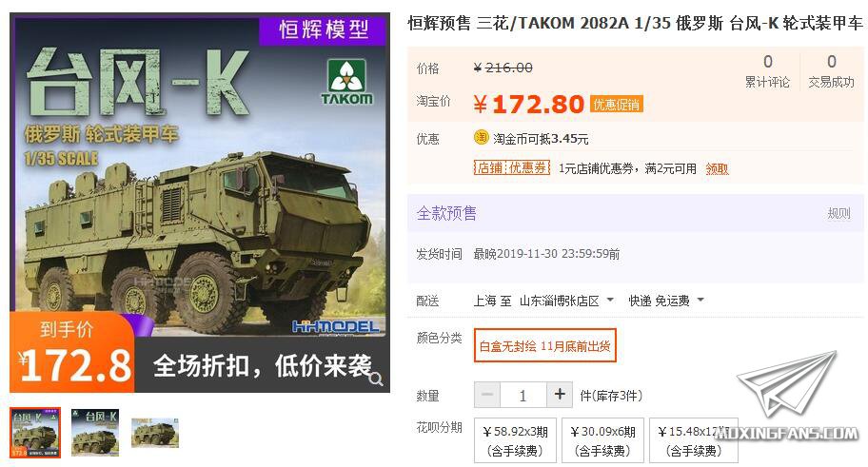Expand the 快递 免运费 shipping dropdown
The height and width of the screenshot is (467, 868).
[x=666, y=301]
